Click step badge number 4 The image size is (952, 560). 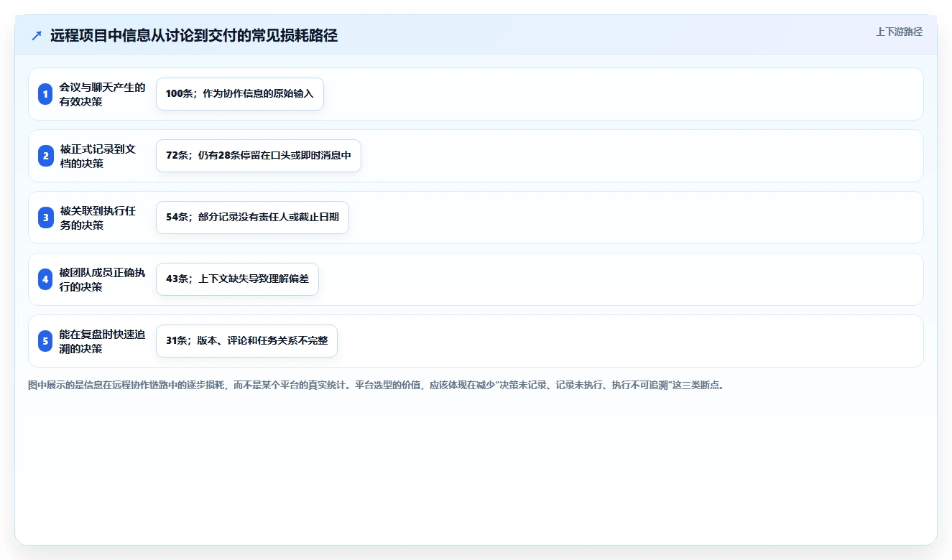(x=45, y=279)
